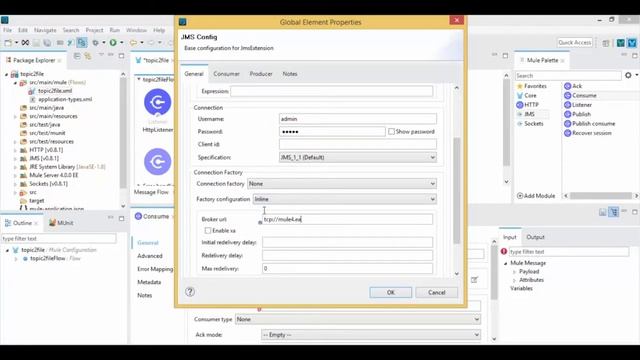Open the Consumer type dropdown
The height and width of the screenshot is (360, 640).
(358, 319)
